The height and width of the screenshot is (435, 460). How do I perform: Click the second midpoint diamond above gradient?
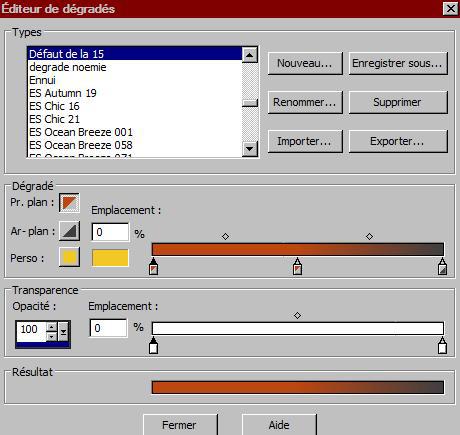coord(369,236)
